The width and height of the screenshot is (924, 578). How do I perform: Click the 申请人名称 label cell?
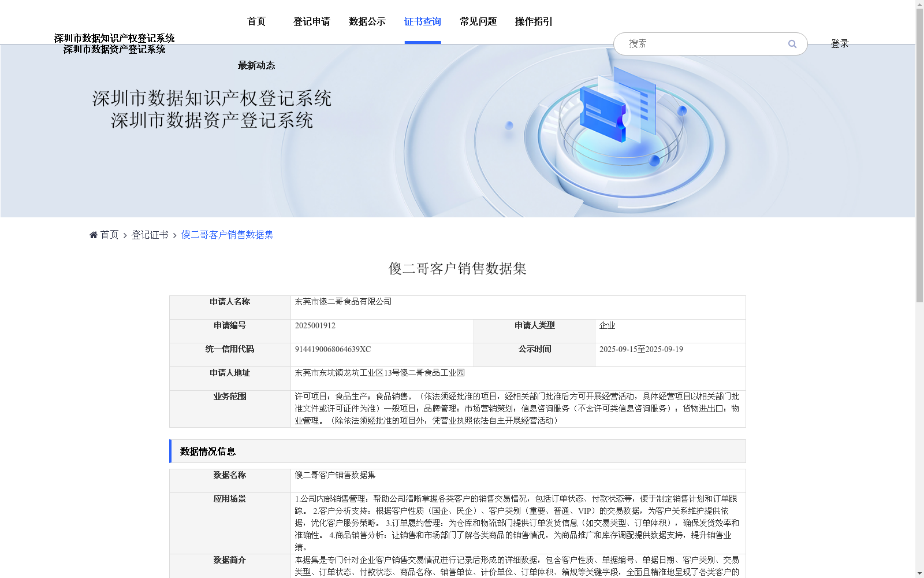(x=230, y=307)
